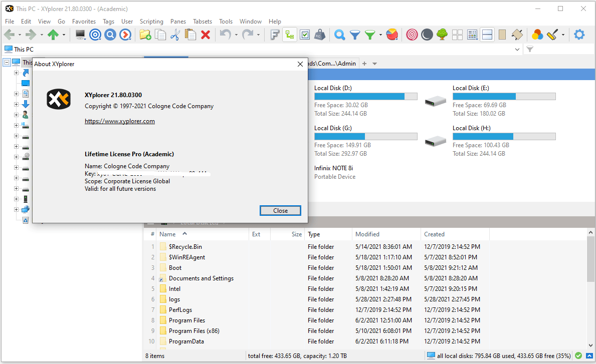This screenshot has width=596, height=364.
Task: Sort list by Modified column header
Action: pyautogui.click(x=386, y=234)
